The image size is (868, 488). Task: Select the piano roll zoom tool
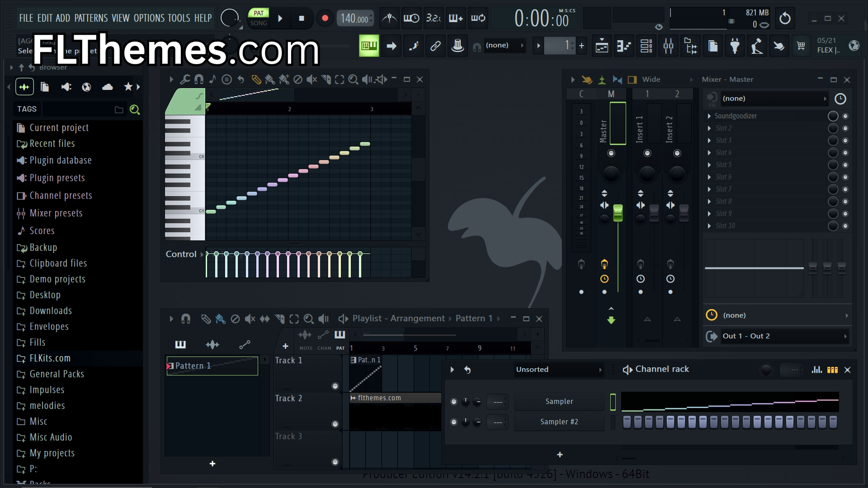pos(353,80)
